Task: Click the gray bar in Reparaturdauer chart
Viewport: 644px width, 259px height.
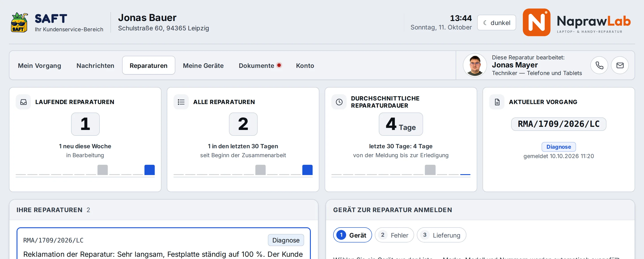Action: point(430,170)
